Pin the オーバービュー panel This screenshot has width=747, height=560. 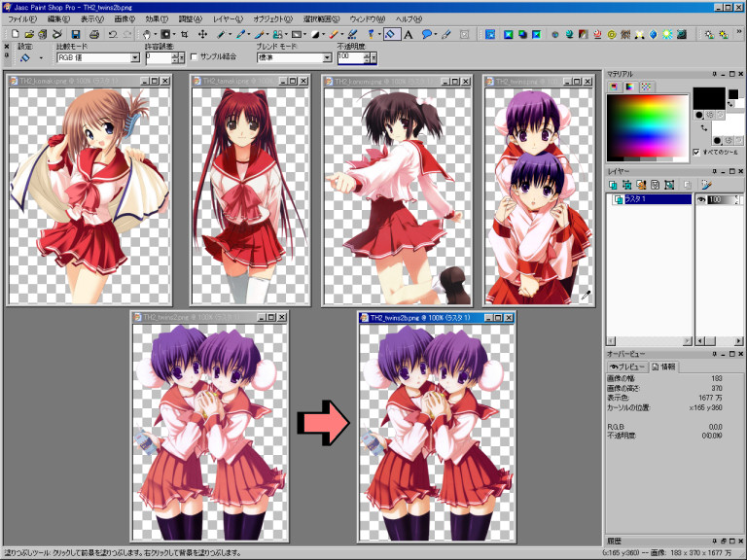point(715,354)
